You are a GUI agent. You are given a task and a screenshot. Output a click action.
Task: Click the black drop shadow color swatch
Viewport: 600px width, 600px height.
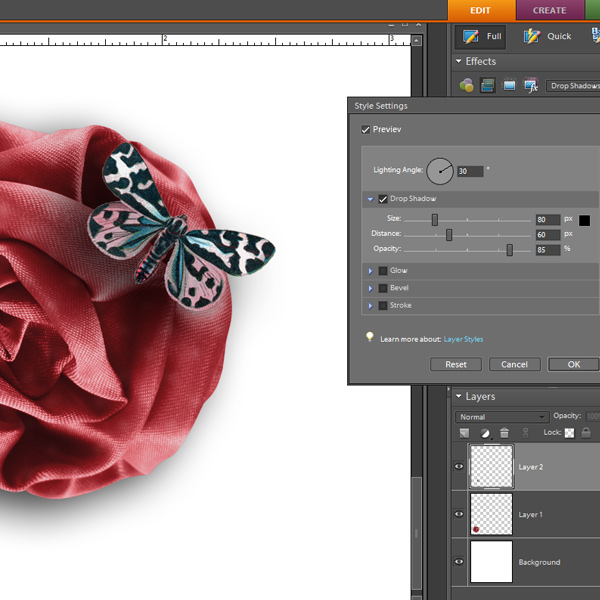pos(585,220)
